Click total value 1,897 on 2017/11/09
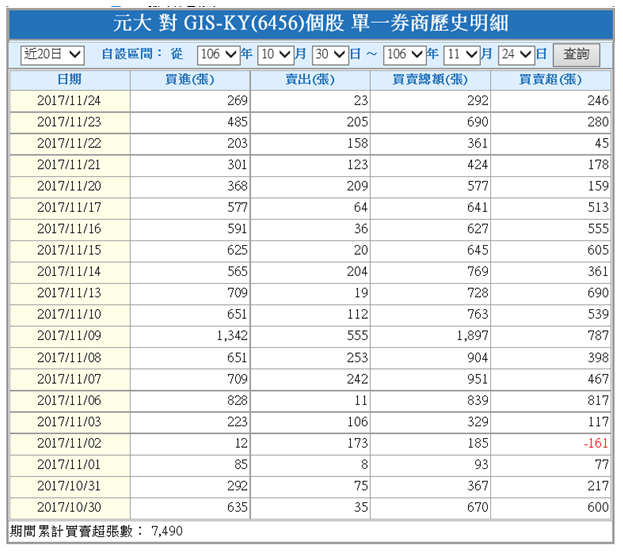The height and width of the screenshot is (553, 623). [x=472, y=336]
